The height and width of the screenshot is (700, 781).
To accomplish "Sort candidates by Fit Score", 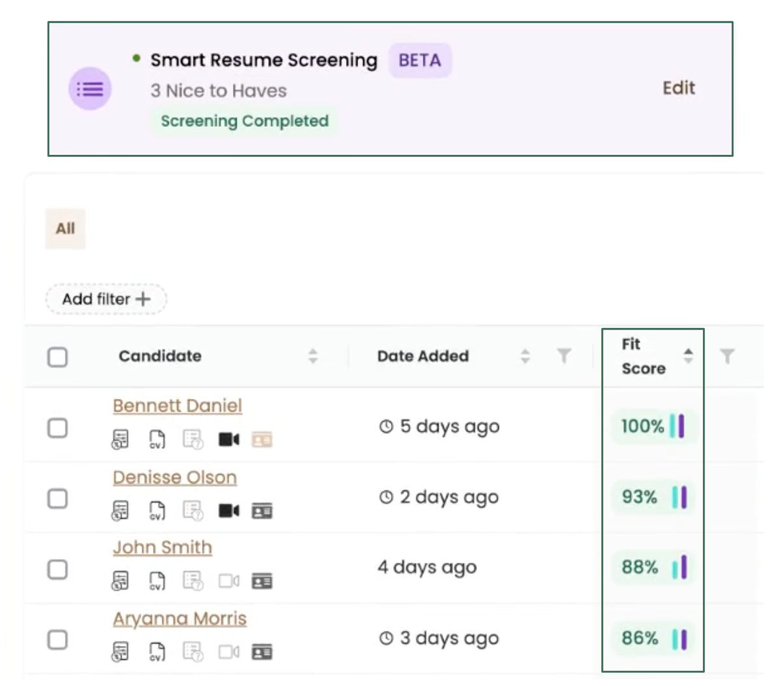I will pos(689,356).
